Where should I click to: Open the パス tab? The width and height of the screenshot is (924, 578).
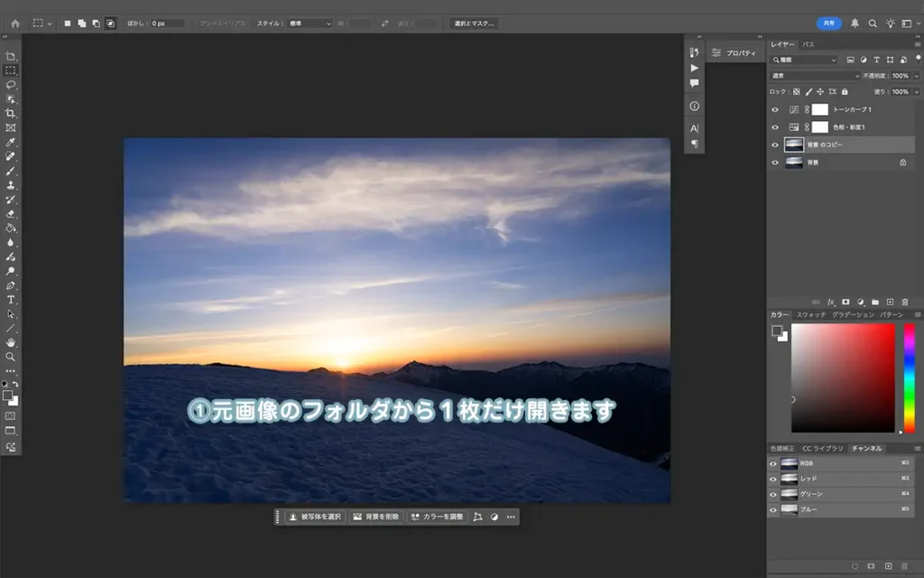point(808,44)
